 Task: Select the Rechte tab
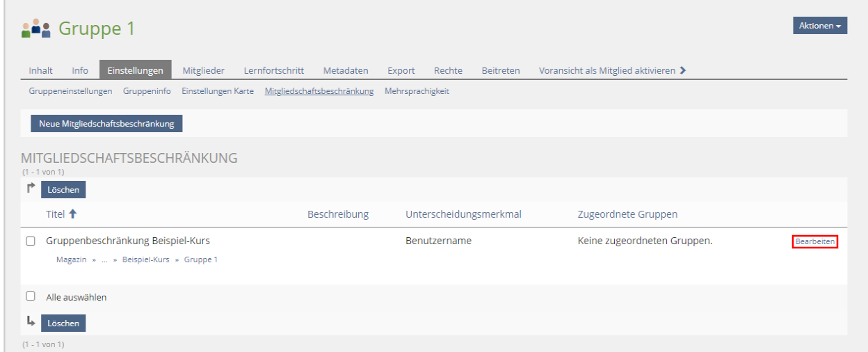coord(448,70)
